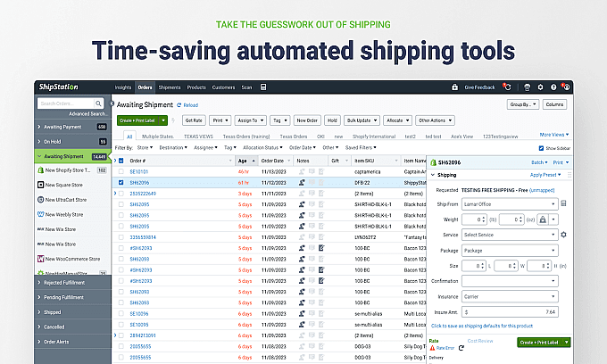Switch to the Insights tab
Screen dimensions: 607x364
pyautogui.click(x=123, y=87)
